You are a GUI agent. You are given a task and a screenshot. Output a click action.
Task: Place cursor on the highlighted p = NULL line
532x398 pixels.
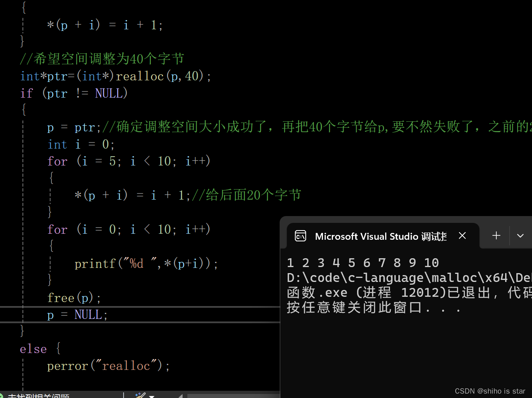76,314
